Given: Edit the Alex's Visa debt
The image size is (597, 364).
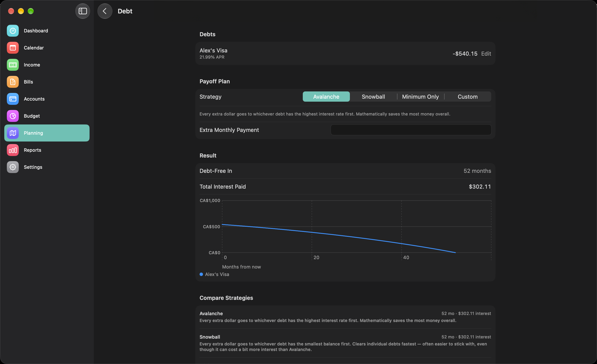Looking at the screenshot, I should pos(486,53).
